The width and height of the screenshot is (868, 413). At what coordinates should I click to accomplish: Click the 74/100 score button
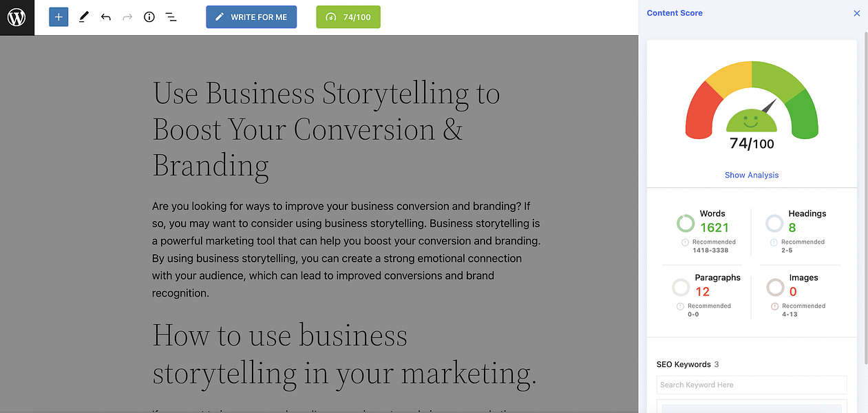click(348, 17)
